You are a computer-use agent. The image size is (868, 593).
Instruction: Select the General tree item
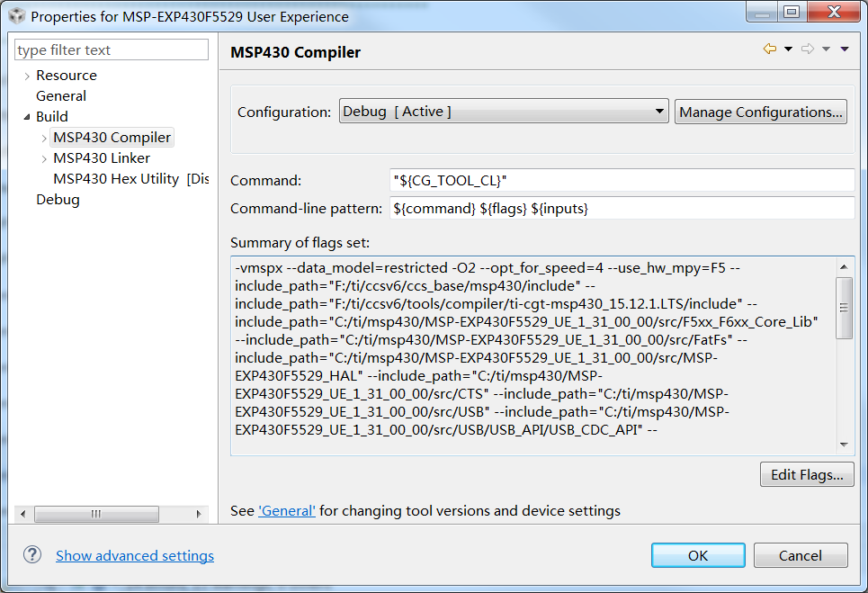coord(61,96)
